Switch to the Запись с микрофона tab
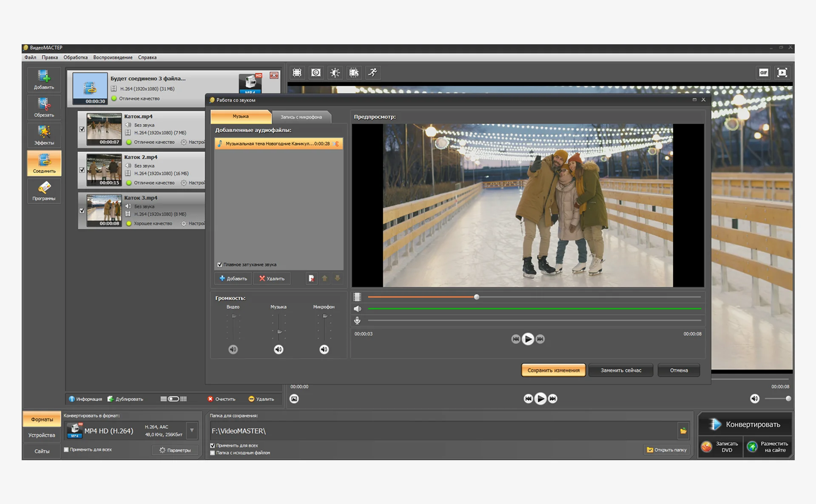Screen dimensions: 816x504 [x=301, y=117]
